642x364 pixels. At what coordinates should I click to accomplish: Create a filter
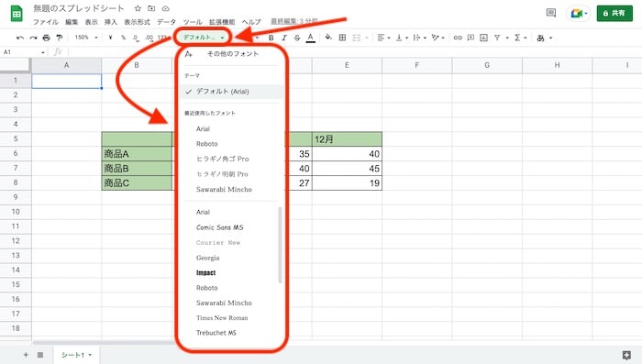pyautogui.click(x=497, y=38)
